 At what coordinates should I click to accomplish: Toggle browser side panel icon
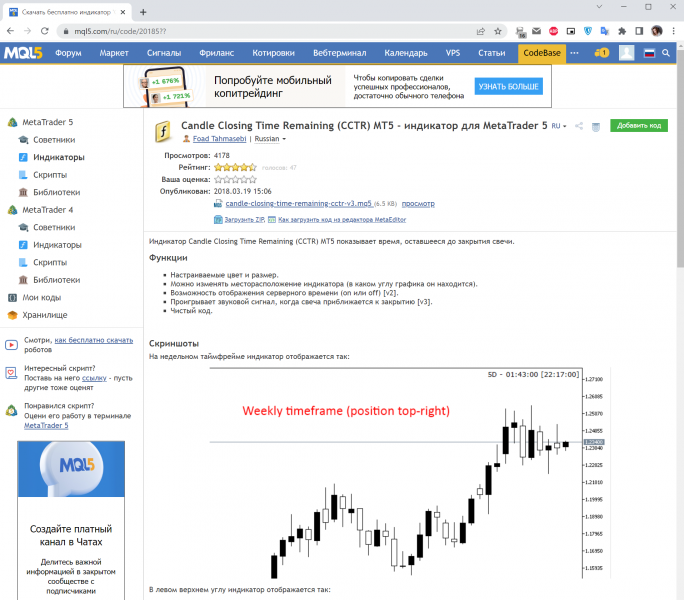pos(639,31)
